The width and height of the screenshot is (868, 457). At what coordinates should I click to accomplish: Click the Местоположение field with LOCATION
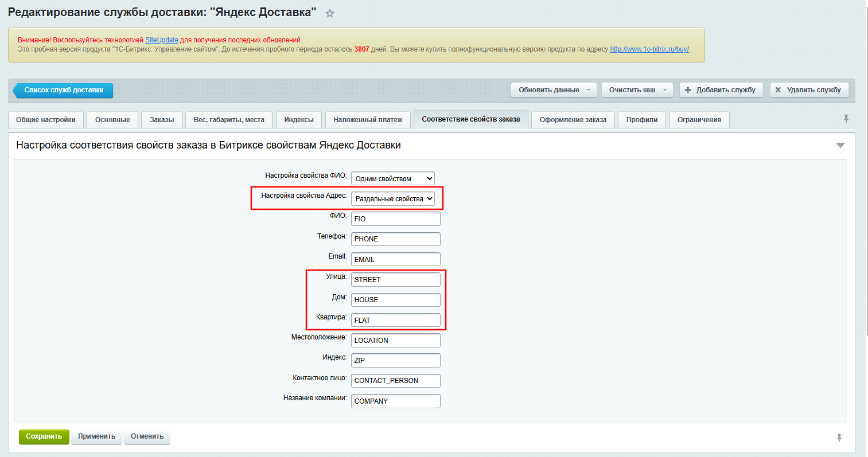(x=396, y=340)
